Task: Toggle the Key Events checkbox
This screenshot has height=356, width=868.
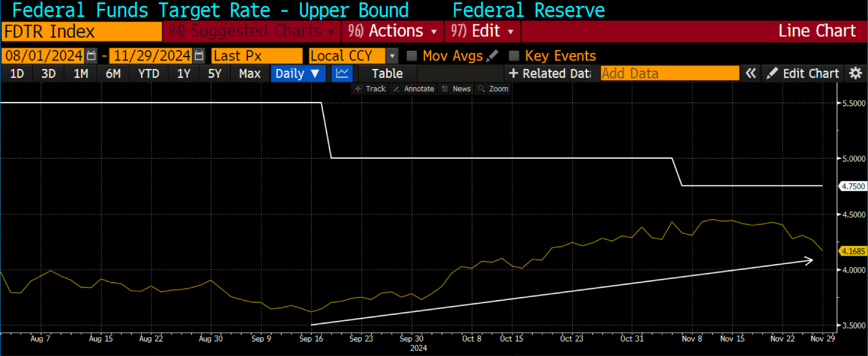Action: 514,56
